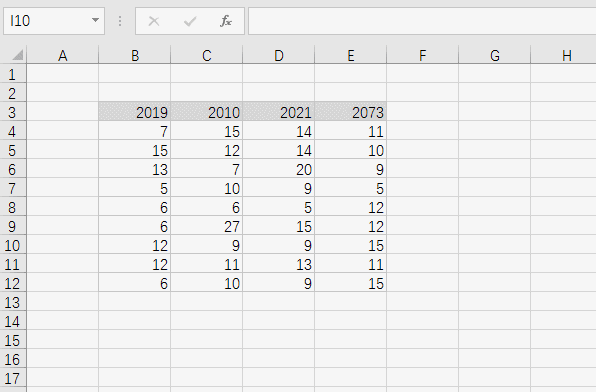Click cell B7 with value 5

135,188
